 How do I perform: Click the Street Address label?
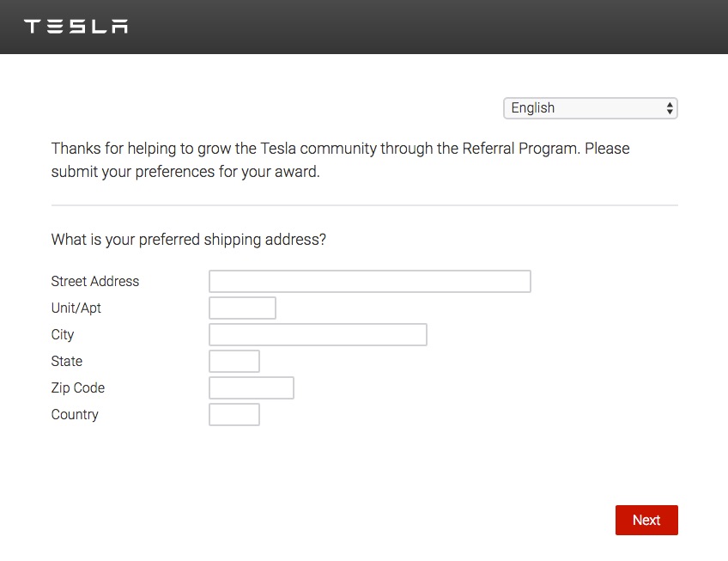point(95,281)
